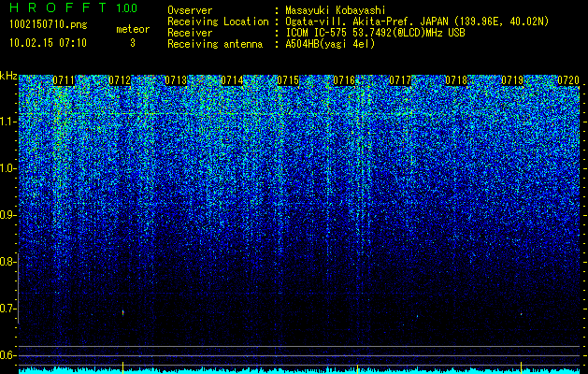This screenshot has height=374, width=588.
Task: Click the timestamp 10.02.15 07:10
Action: pyautogui.click(x=48, y=43)
